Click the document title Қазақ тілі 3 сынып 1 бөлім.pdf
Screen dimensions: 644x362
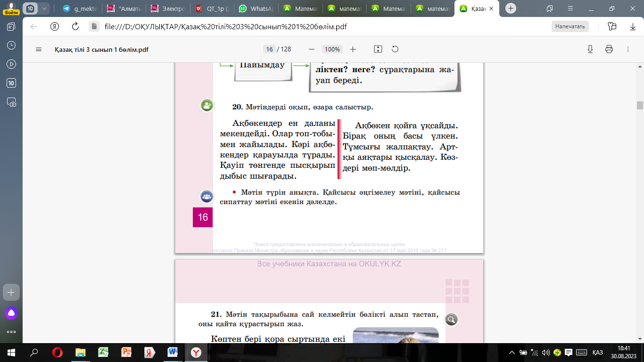pos(101,49)
